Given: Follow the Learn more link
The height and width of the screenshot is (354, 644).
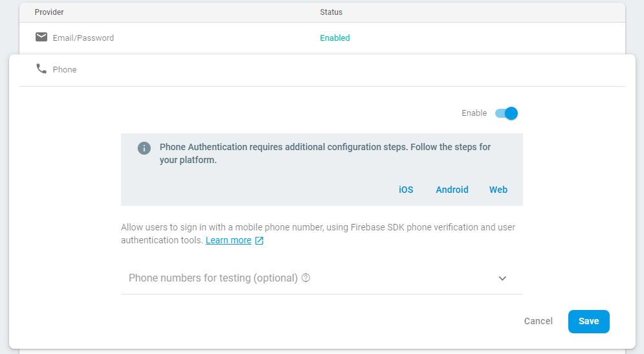Looking at the screenshot, I should pos(228,241).
